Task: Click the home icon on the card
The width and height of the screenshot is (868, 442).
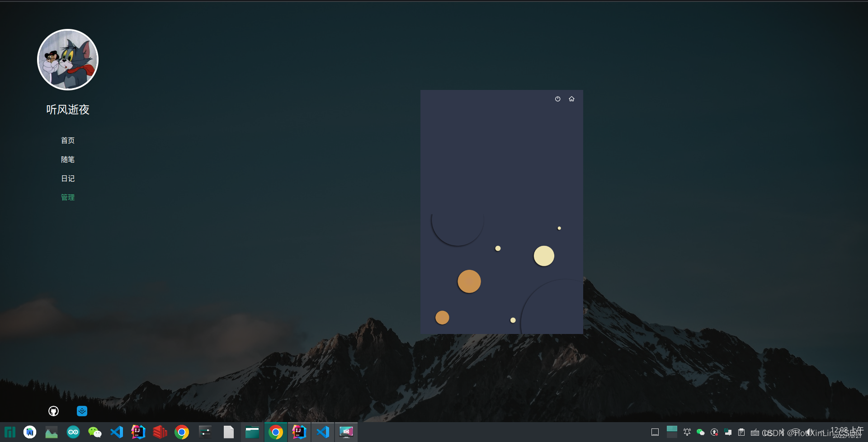Action: pyautogui.click(x=571, y=99)
